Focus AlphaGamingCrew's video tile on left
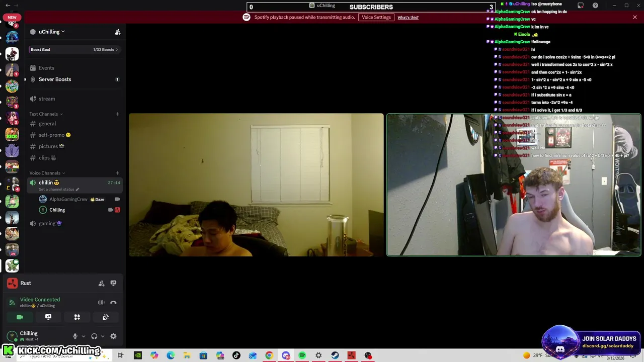644x362 pixels. pyautogui.click(x=256, y=185)
